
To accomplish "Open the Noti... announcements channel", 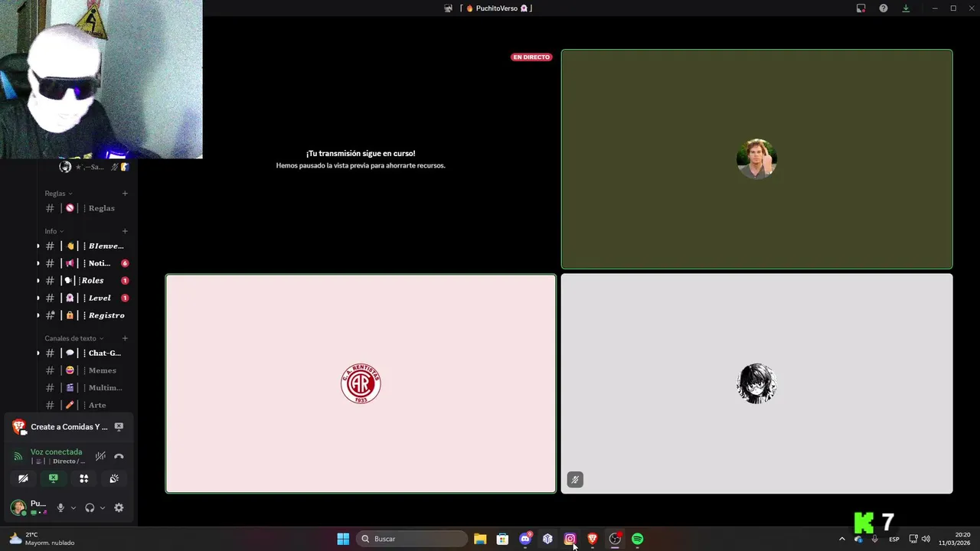I will coord(86,263).
